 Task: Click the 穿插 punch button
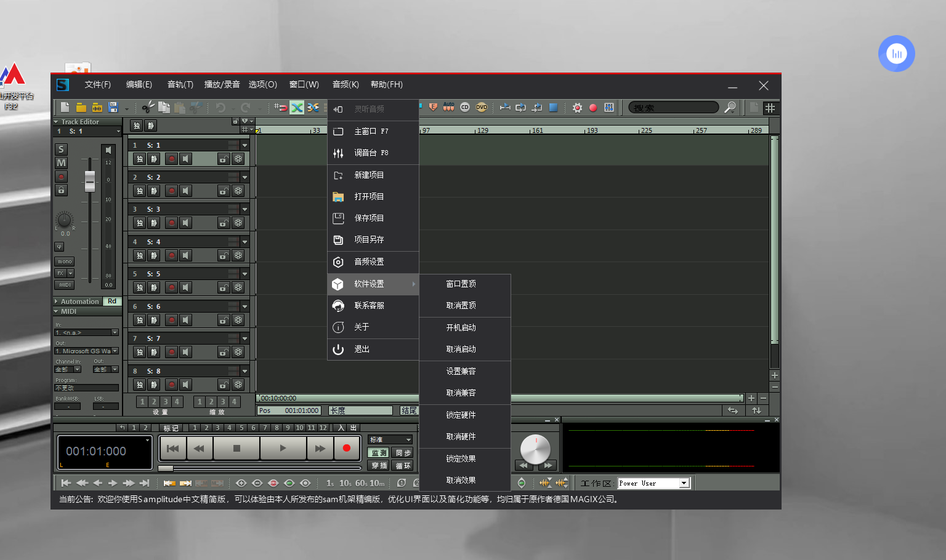379,466
